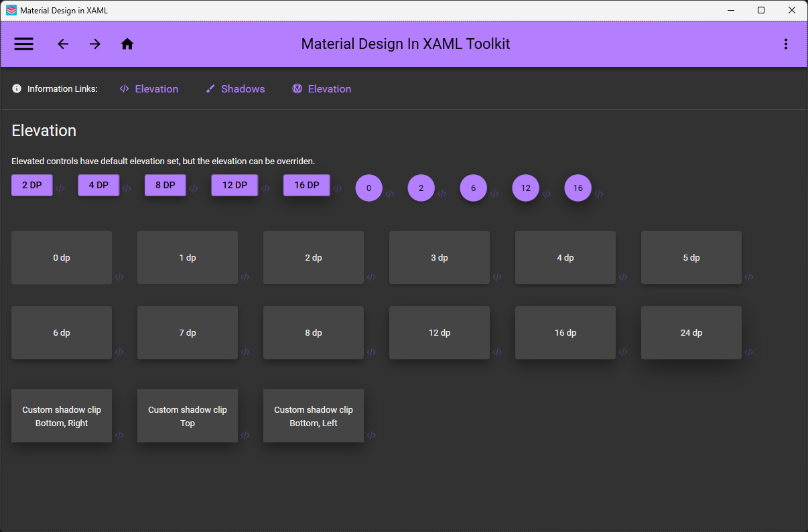This screenshot has width=808, height=532.
Task: Click the round button labeled 0
Action: click(369, 188)
